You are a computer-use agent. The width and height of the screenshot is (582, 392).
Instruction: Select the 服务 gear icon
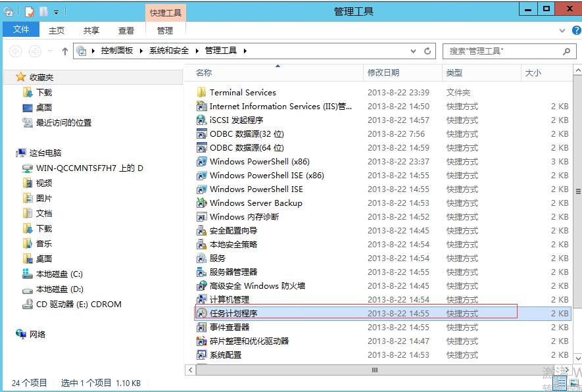[201, 258]
